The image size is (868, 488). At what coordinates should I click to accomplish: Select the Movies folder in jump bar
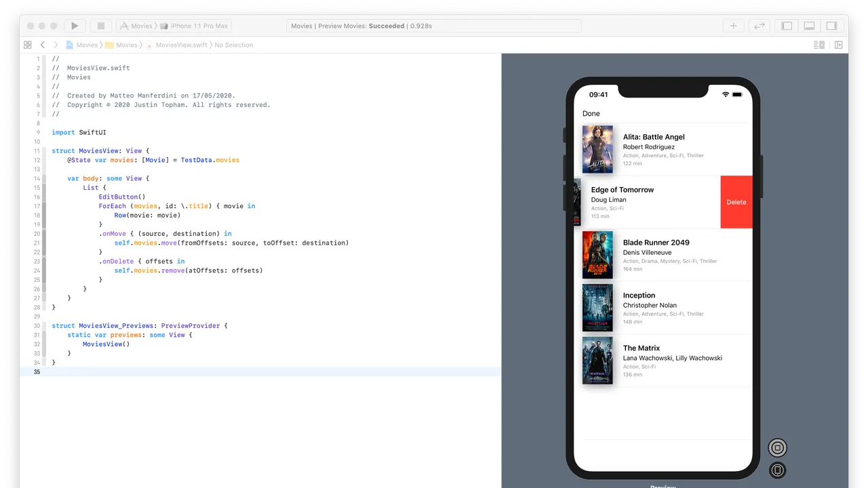click(x=121, y=45)
